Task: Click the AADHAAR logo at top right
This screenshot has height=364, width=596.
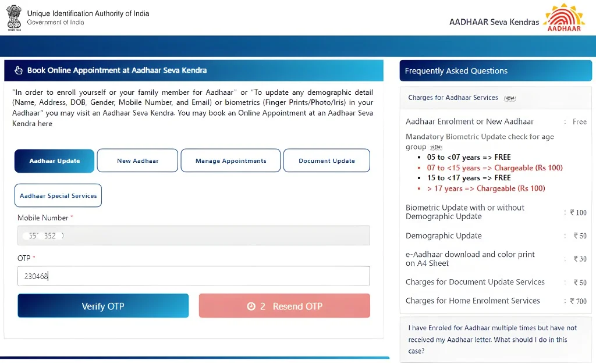Action: [x=564, y=17]
